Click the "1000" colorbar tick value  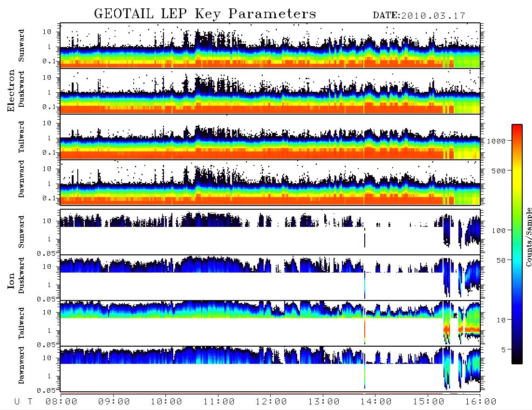click(497, 141)
